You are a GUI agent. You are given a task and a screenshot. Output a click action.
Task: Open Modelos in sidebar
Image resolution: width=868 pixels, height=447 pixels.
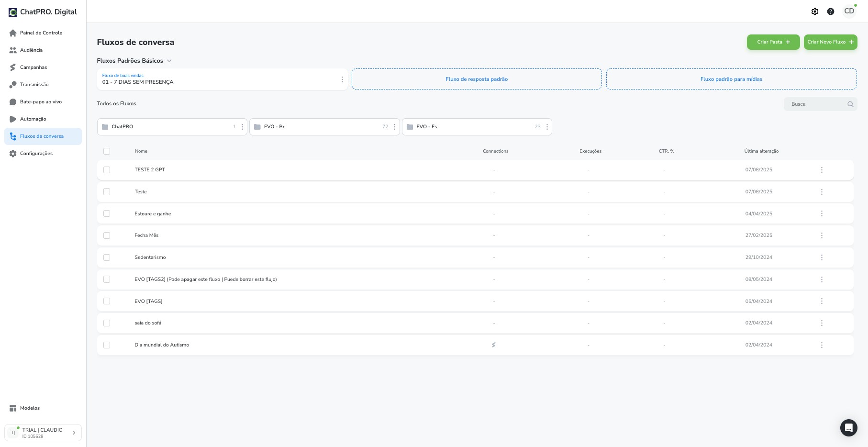pyautogui.click(x=43, y=408)
